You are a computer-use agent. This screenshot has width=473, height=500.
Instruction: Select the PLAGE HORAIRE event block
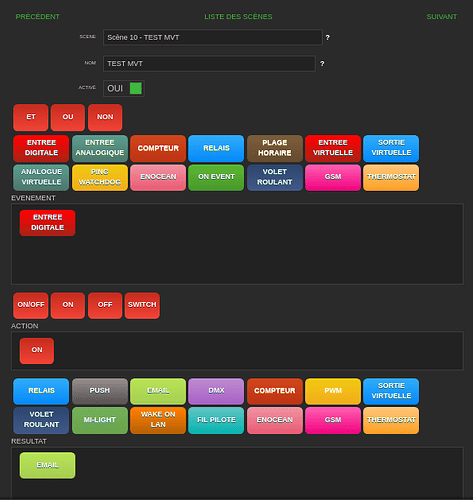(x=275, y=148)
